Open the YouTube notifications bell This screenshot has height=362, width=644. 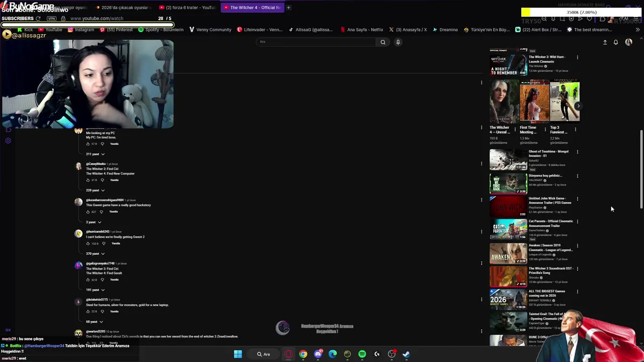pyautogui.click(x=615, y=42)
